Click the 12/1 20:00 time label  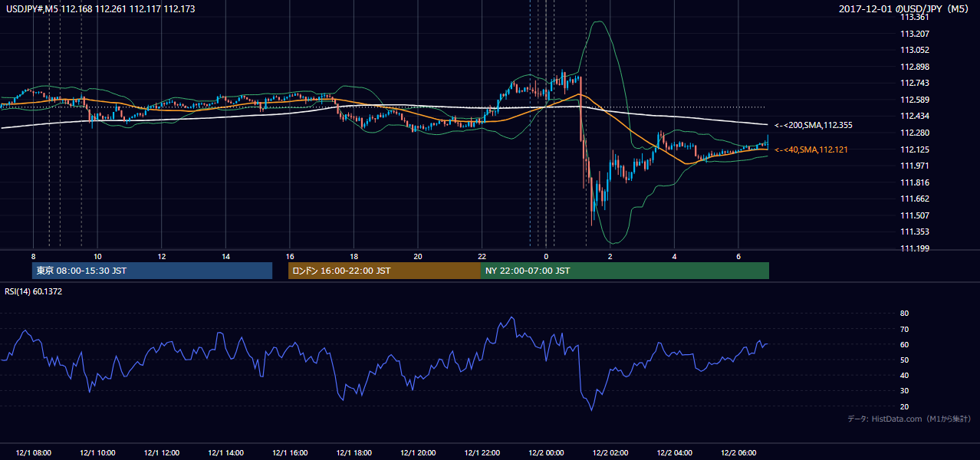click(x=418, y=453)
